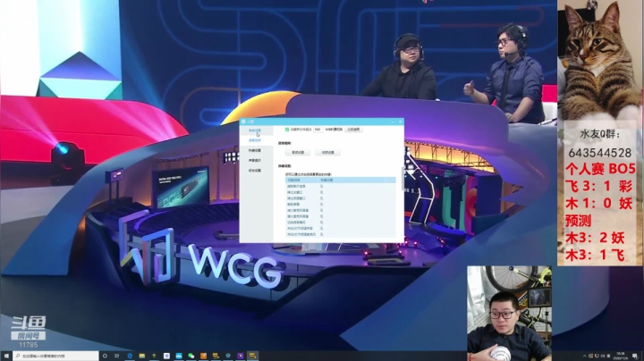Screen dimensions: 644x361
Task: Click the hotkey table's second column header
Action: [x=352, y=180]
